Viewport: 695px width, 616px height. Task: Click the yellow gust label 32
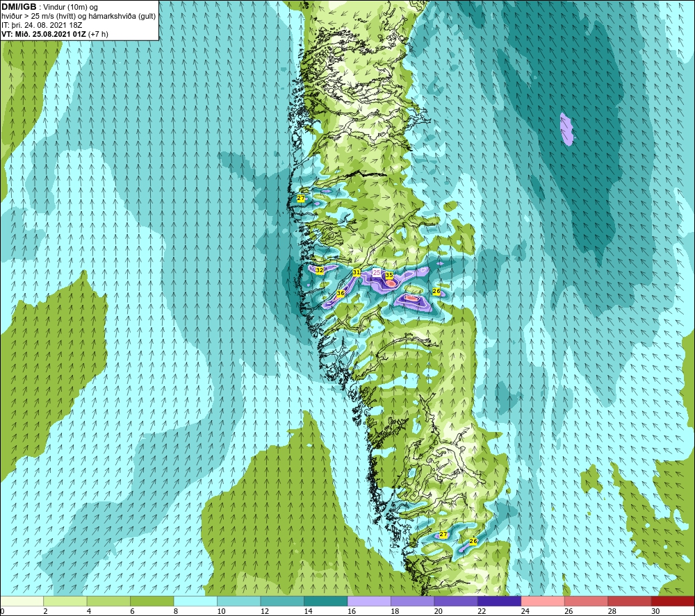319,270
